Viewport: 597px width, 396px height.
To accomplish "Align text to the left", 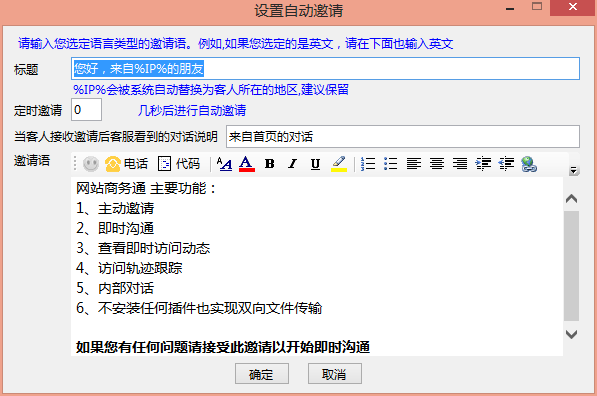I will tap(414, 164).
